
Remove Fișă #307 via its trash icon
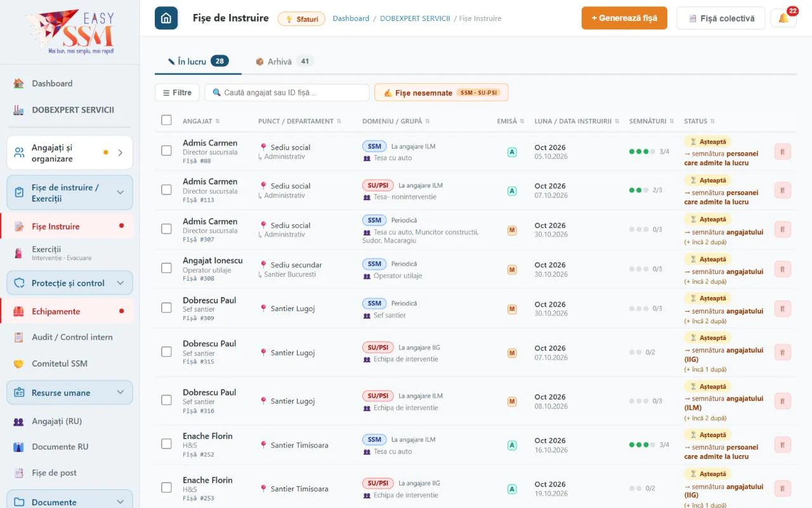783,230
